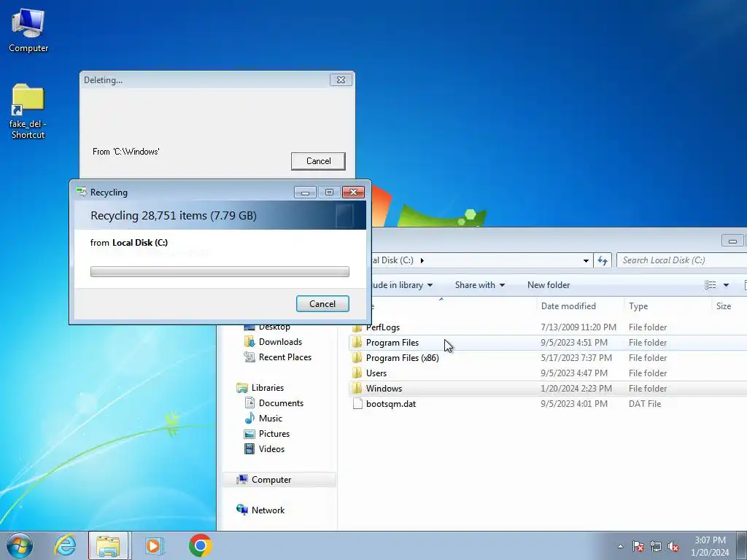
Task: Open Downloads in the navigation pane
Action: pos(279,342)
